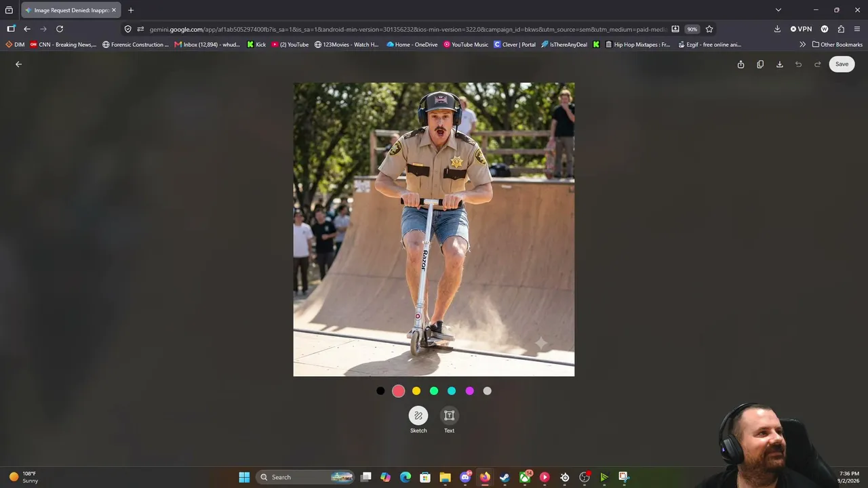868x488 pixels.
Task: Open the (2) YouTube bookmark
Action: coord(290,45)
